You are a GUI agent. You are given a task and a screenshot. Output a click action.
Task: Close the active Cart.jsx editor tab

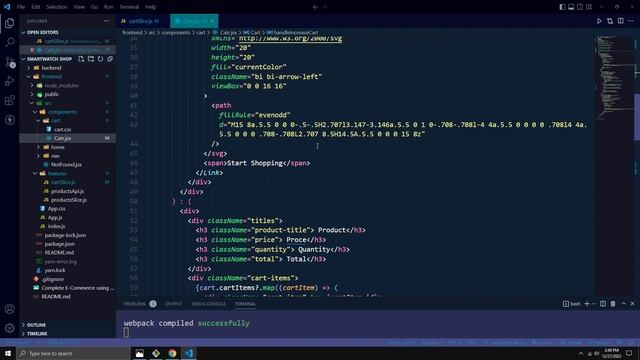[x=212, y=21]
